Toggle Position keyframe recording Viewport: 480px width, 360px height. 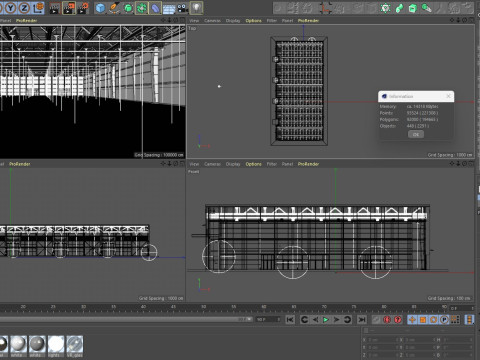point(412,320)
